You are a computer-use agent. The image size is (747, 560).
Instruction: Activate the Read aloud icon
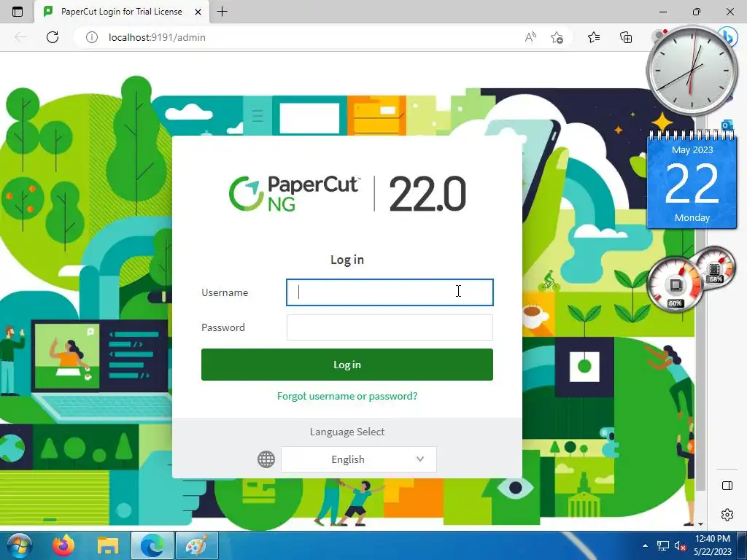click(530, 37)
